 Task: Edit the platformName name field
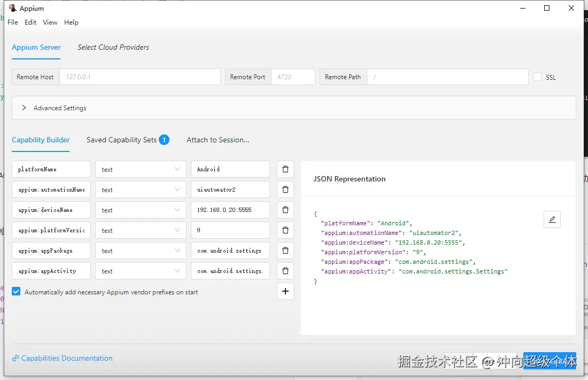[x=51, y=169]
